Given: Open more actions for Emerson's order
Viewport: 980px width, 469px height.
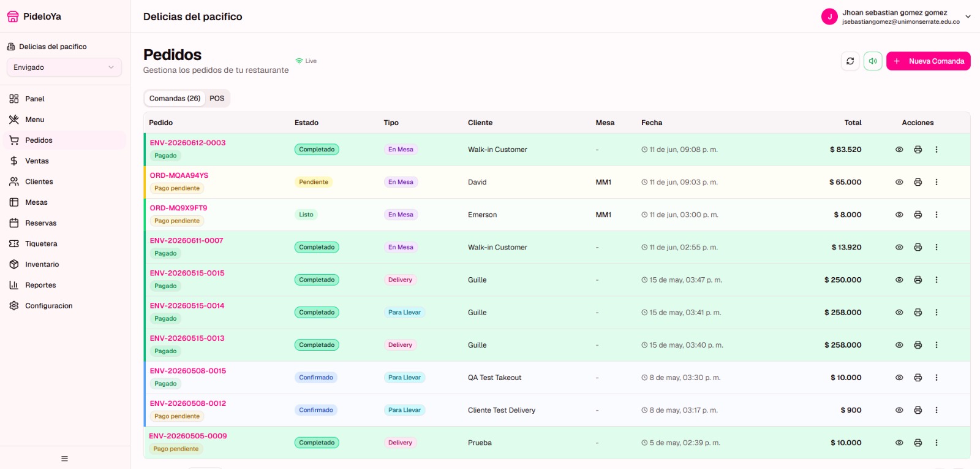Looking at the screenshot, I should point(937,215).
